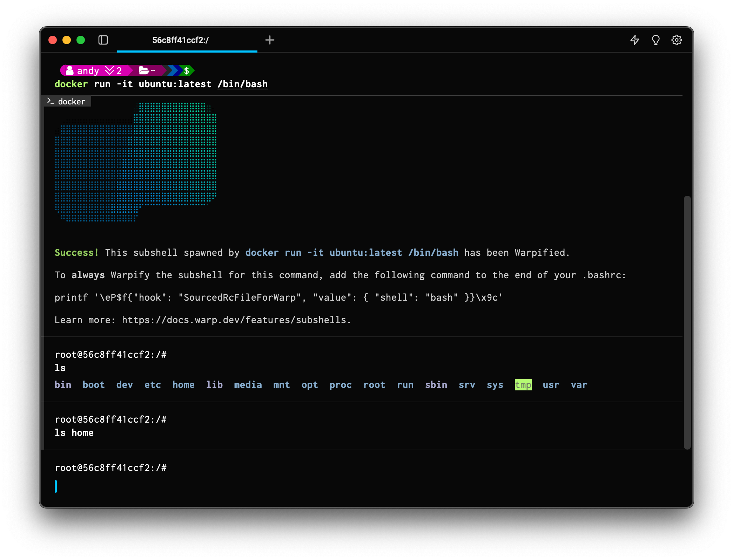This screenshot has height=560, width=733.
Task: Toggle the sidebar panel icon
Action: (103, 40)
